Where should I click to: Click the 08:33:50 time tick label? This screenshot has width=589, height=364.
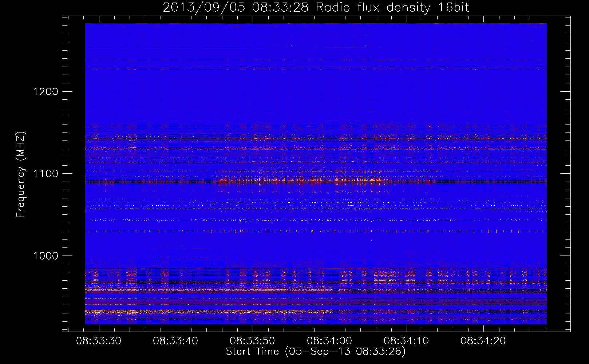coord(252,341)
